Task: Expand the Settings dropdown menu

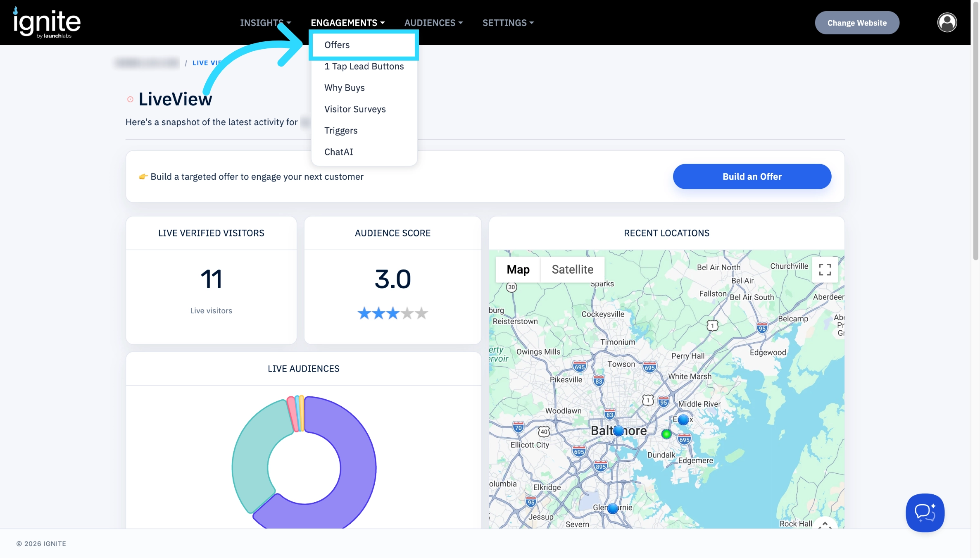Action: [x=508, y=23]
